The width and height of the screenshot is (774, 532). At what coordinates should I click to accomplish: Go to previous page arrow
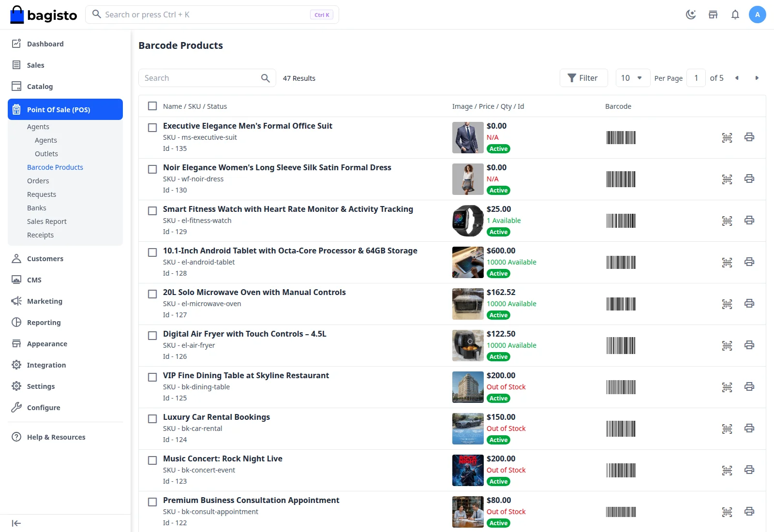click(737, 78)
